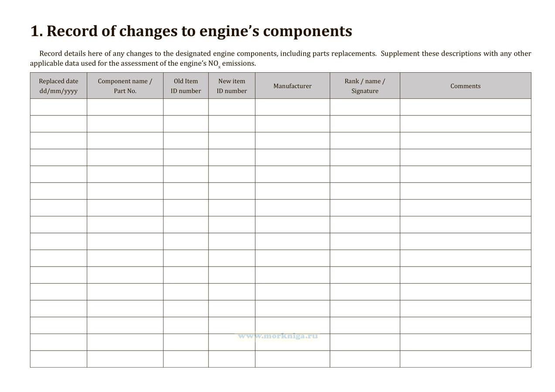
Task: Click first empty cell under Comments
Action: [x=465, y=107]
